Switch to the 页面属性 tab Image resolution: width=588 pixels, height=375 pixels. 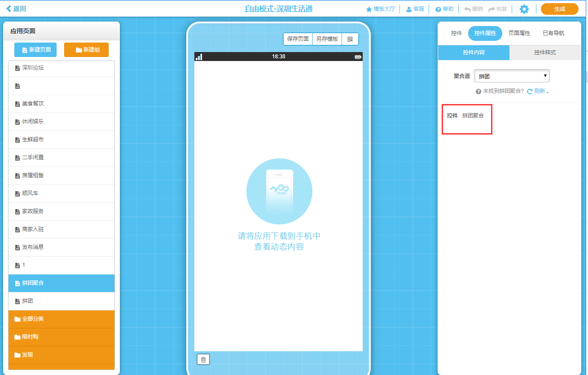click(x=519, y=33)
